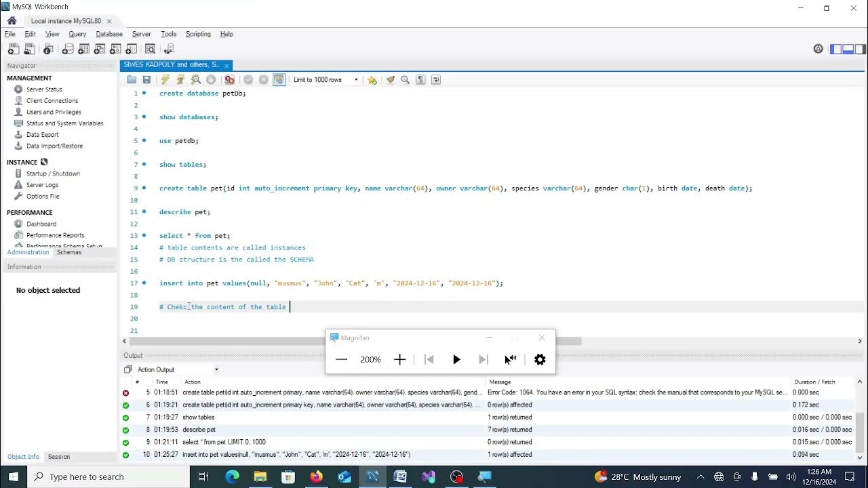Open the Scripting menu

click(198, 34)
